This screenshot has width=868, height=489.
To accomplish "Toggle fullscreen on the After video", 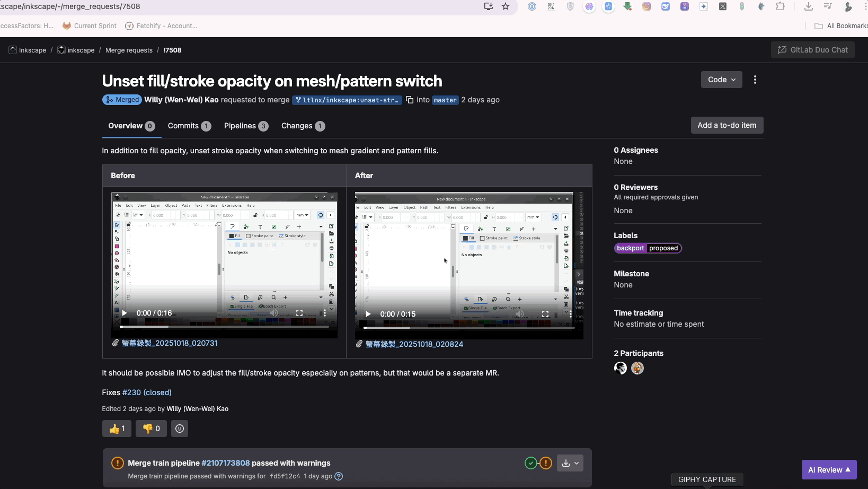I will pyautogui.click(x=545, y=314).
